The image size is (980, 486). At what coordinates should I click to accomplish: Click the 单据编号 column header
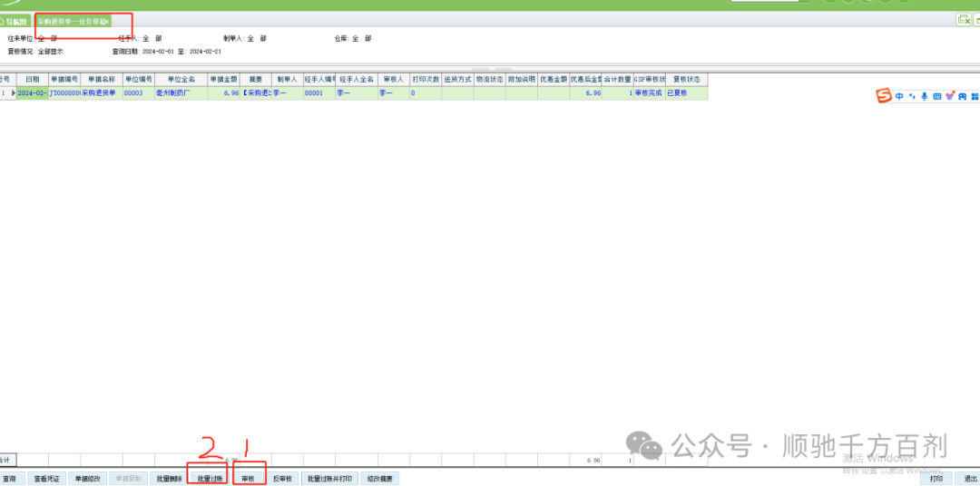(64, 79)
